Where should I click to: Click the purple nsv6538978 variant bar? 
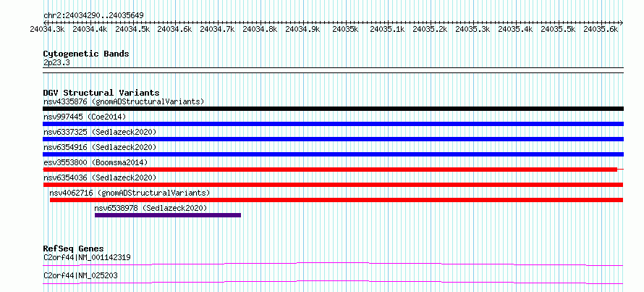pos(168,215)
